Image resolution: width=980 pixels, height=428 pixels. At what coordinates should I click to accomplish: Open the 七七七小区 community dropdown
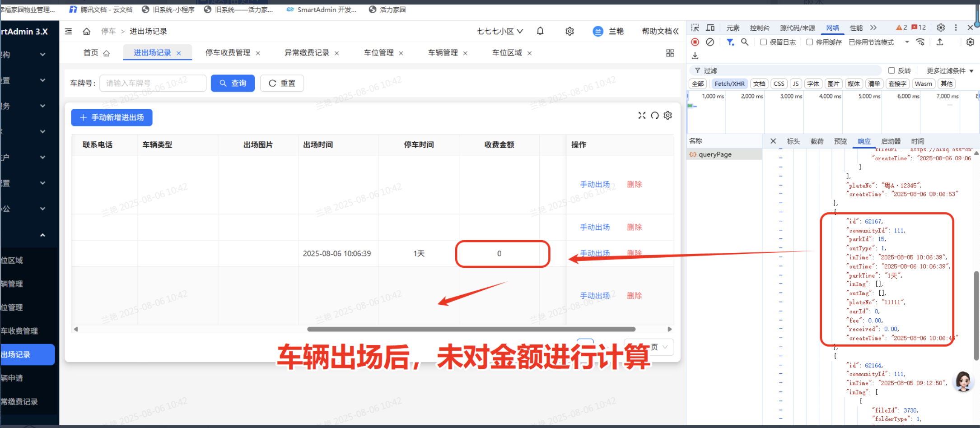[x=499, y=31]
